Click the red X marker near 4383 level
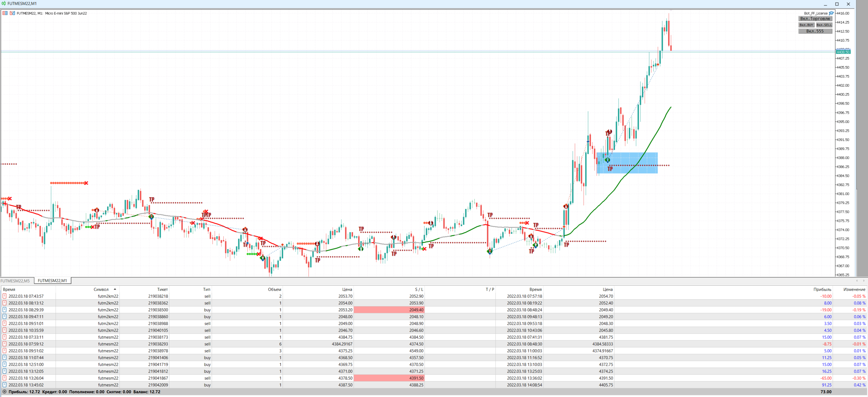This screenshot has height=397, width=868. pyautogui.click(x=86, y=183)
